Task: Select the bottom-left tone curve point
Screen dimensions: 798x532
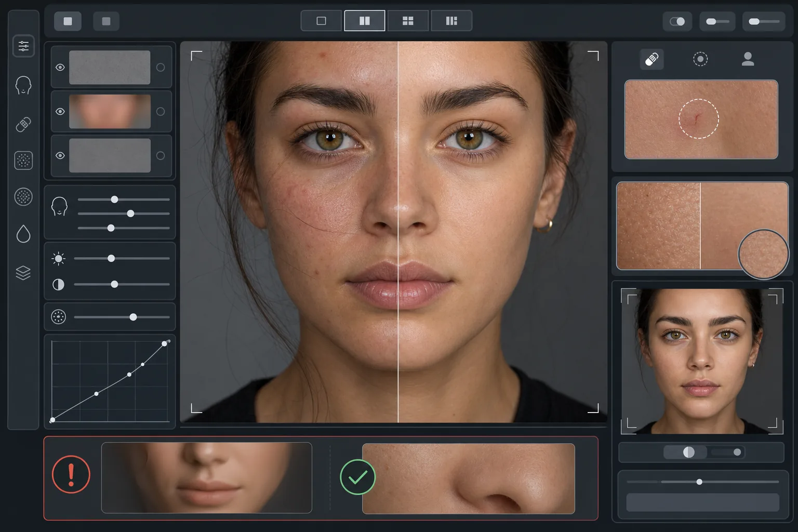Action: 52,420
